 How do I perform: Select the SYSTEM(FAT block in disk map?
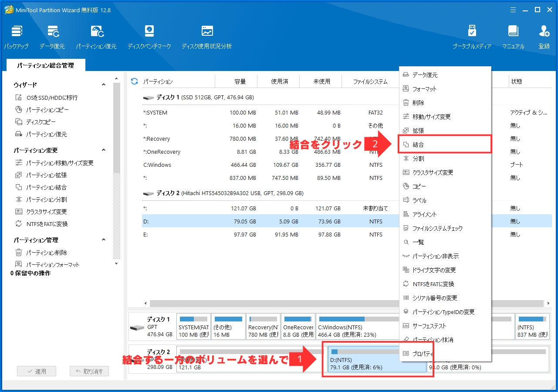(193, 327)
